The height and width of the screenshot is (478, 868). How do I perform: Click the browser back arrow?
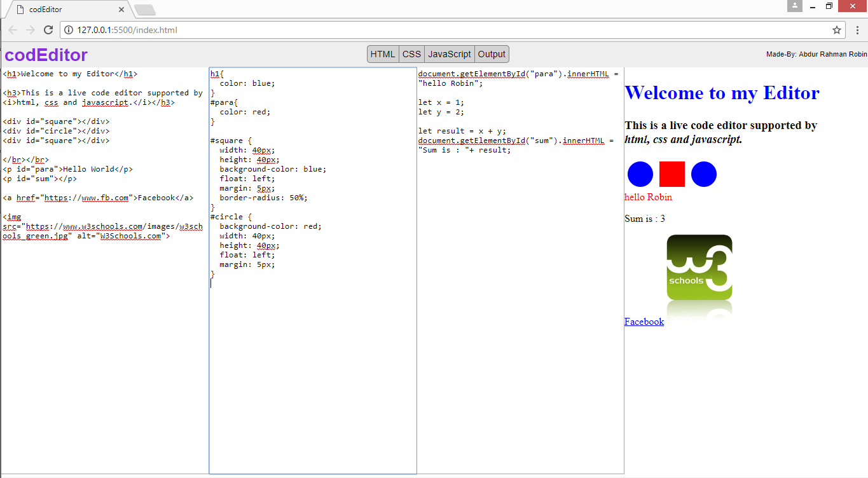[13, 30]
